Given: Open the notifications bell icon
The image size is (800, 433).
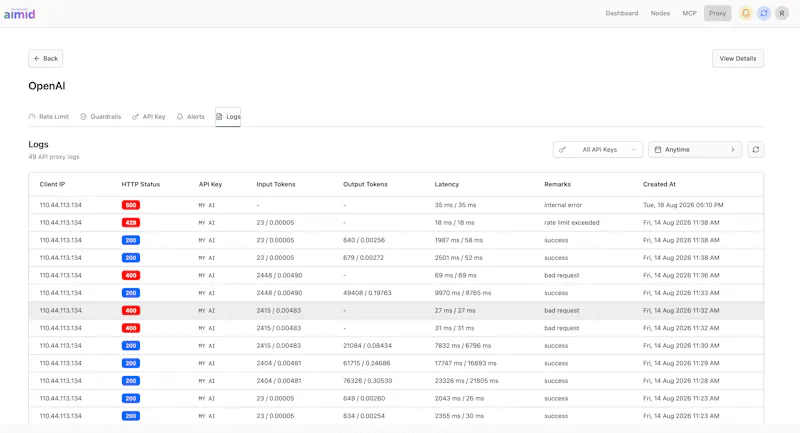Looking at the screenshot, I should coord(745,13).
